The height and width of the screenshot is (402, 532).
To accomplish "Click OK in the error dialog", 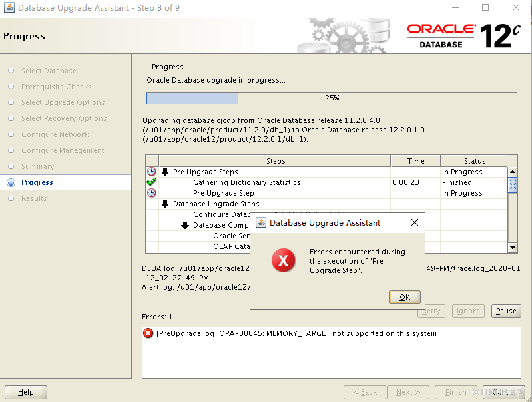I will [405, 298].
